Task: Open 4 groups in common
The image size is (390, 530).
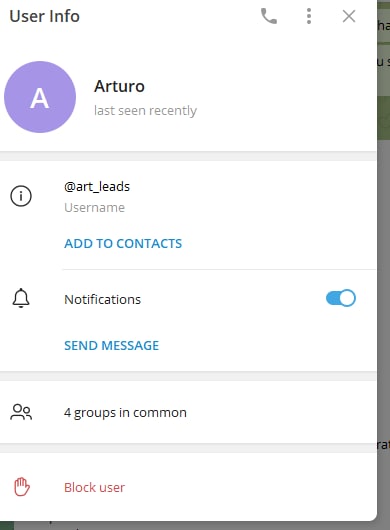Action: 188,412
